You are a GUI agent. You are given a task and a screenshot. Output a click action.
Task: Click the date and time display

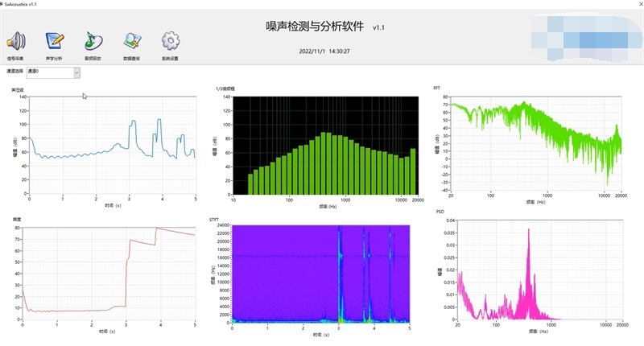325,50
